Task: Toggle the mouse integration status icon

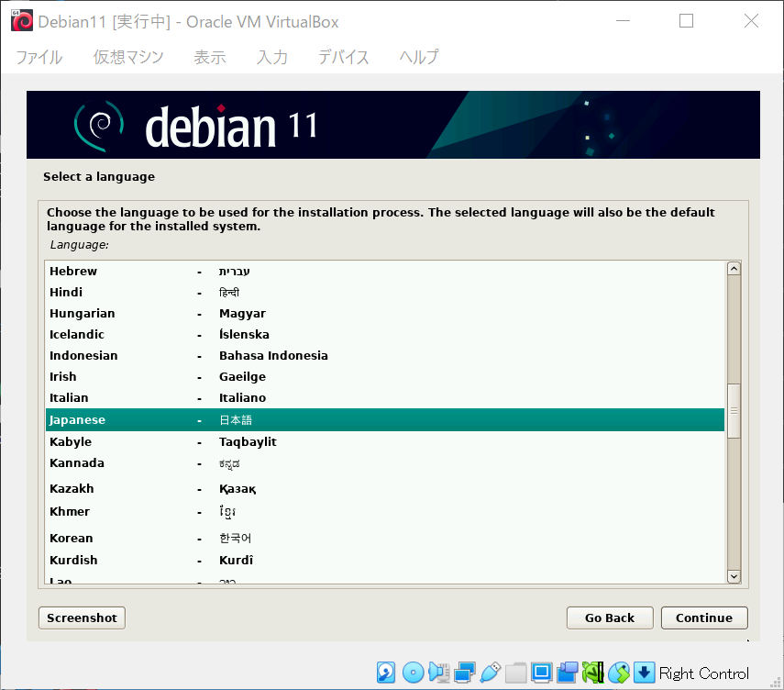Action: point(619,673)
